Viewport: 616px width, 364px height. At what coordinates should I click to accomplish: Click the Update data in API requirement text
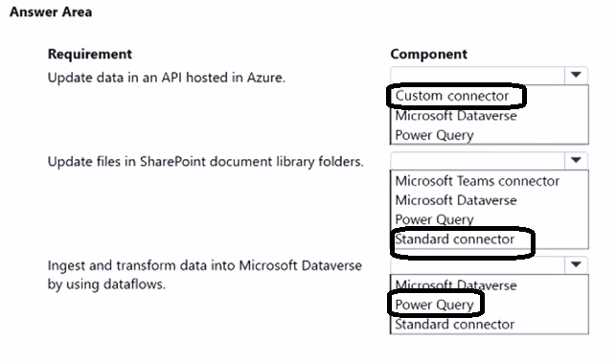point(166,78)
